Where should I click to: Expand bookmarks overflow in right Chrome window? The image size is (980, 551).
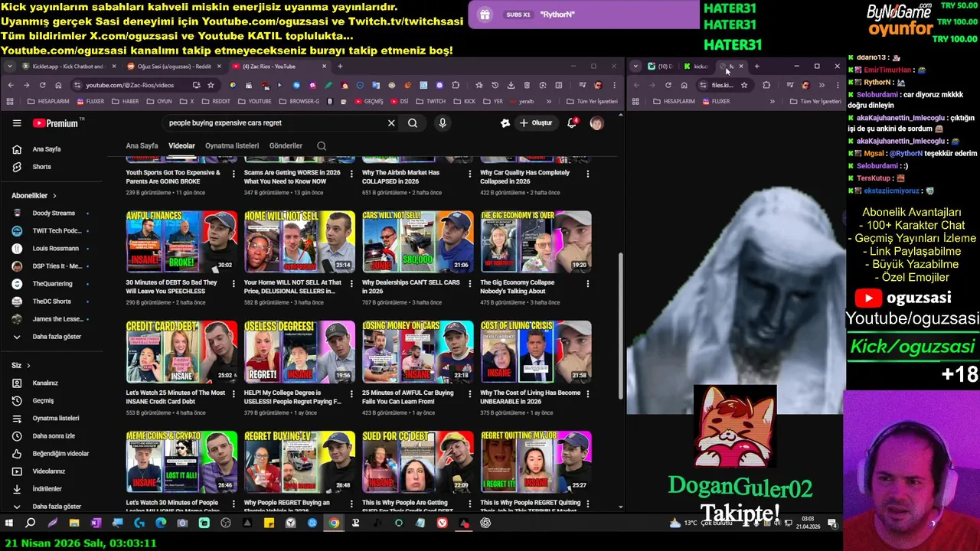point(773,101)
